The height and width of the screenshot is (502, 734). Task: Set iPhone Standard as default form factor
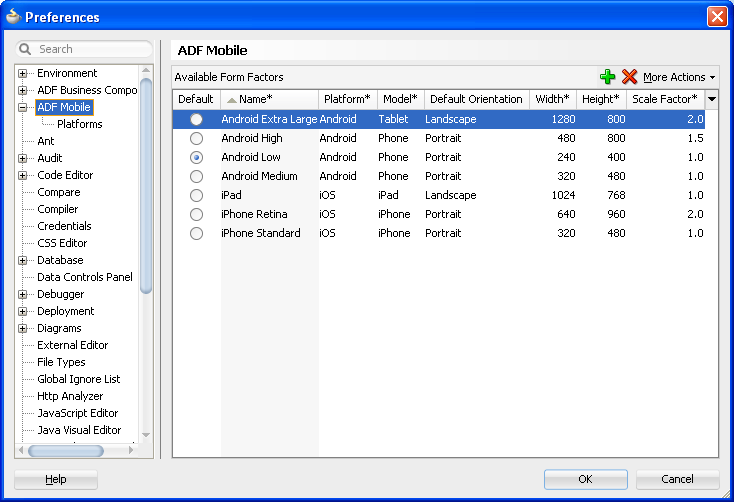196,233
